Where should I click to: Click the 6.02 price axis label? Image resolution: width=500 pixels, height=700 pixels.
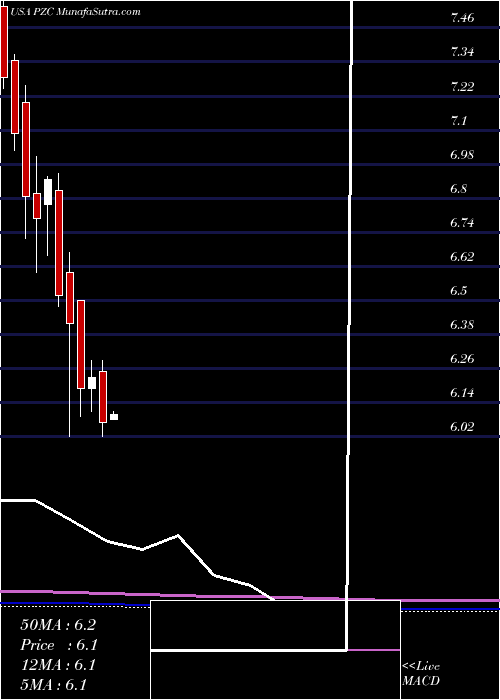pyautogui.click(x=462, y=427)
